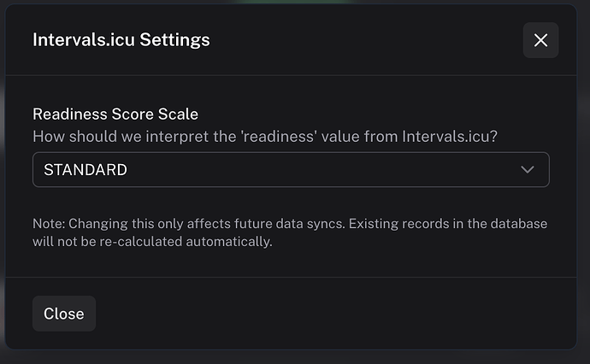Viewport: 590px width, 364px height.
Task: Click the "will not be re-calculated automatically" line
Action: coord(152,242)
